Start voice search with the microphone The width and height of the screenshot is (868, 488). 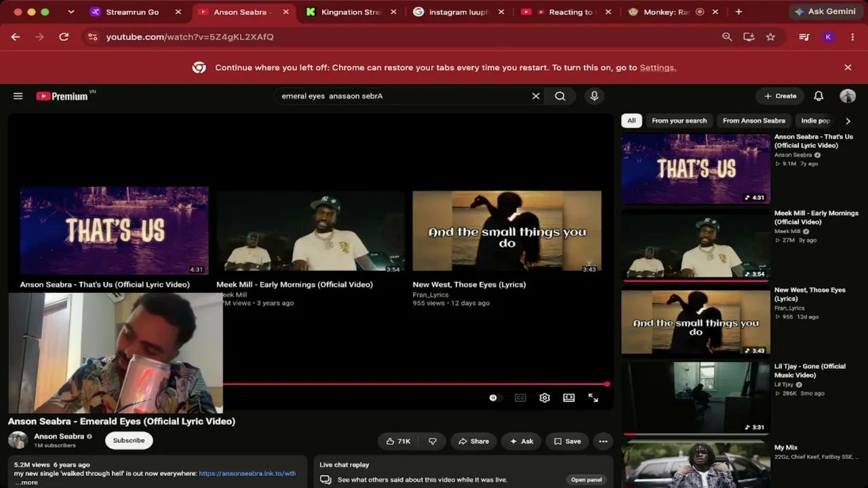(594, 96)
